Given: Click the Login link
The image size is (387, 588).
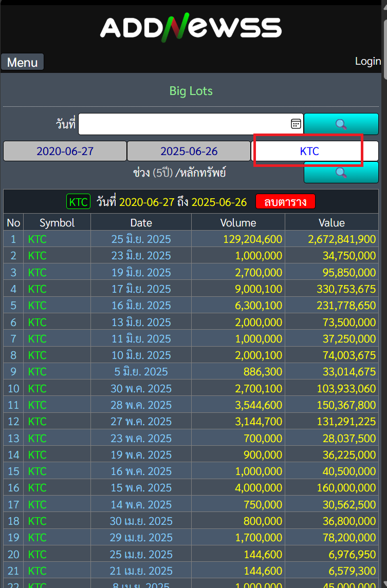Looking at the screenshot, I should tap(368, 61).
